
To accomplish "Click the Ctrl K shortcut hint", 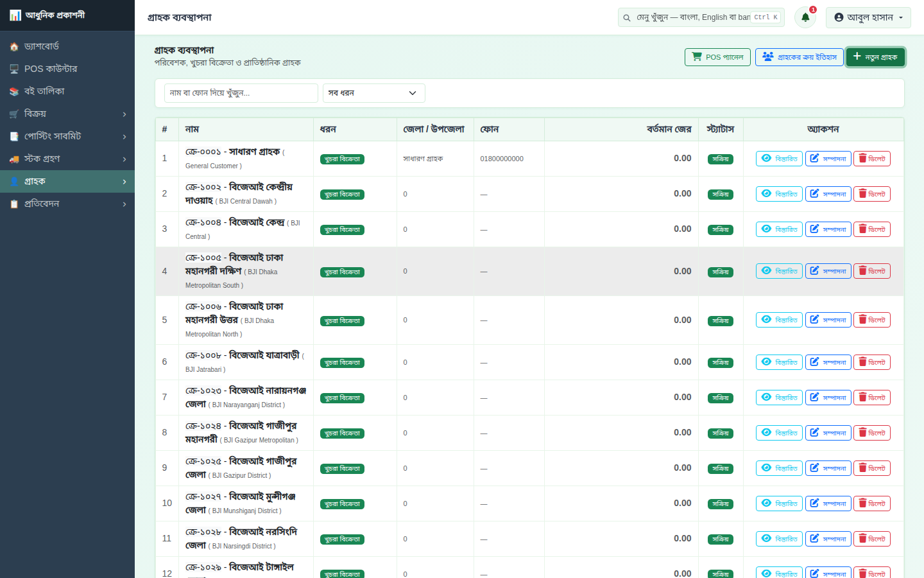I will tap(766, 17).
